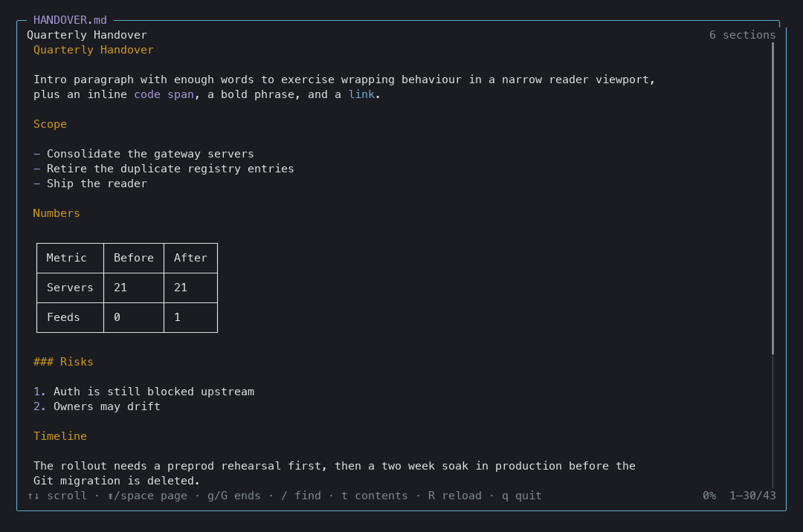Click the 'q quit' footer hint
The width and height of the screenshot is (803, 532).
pyautogui.click(x=521, y=495)
